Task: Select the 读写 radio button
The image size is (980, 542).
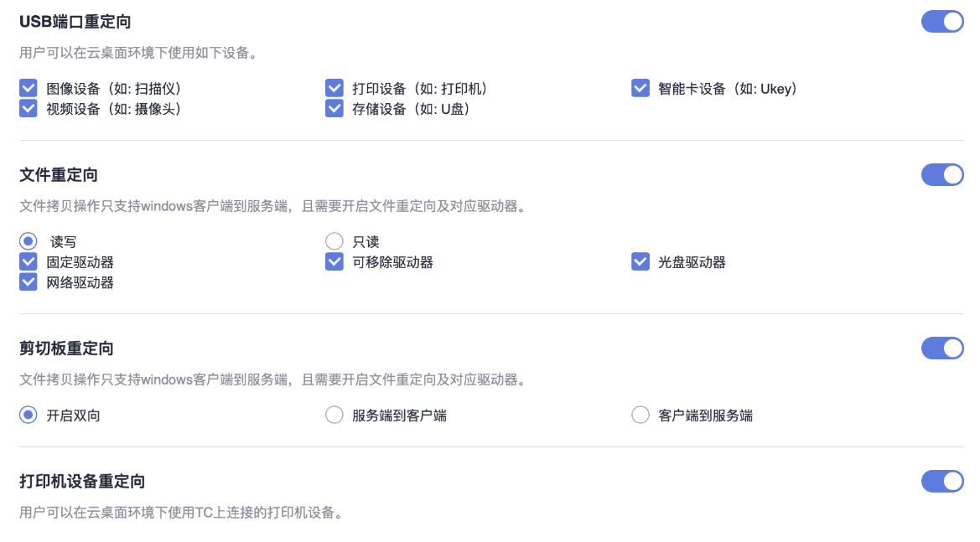Action: click(x=27, y=240)
